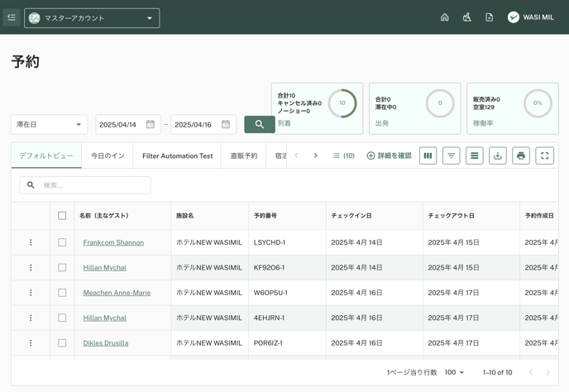This screenshot has height=392, width=569.
Task: Tick checkbox for Meachen Anne-Marie row
Action: [x=62, y=293]
